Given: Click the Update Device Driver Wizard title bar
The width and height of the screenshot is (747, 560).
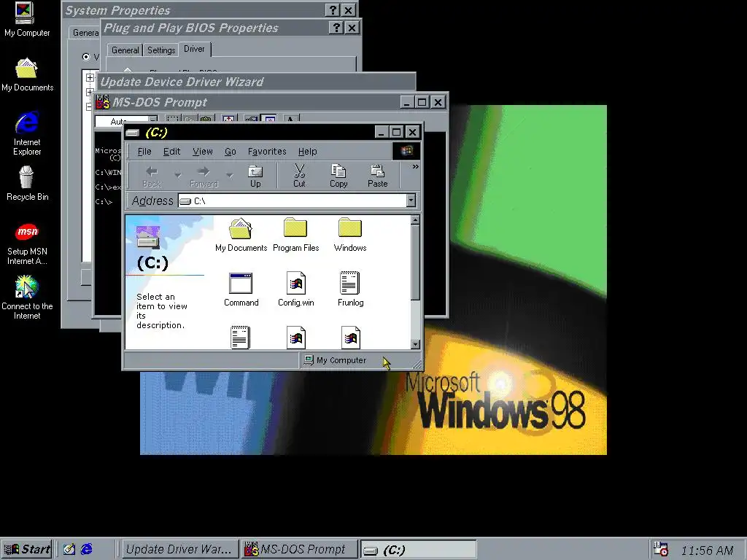Looking at the screenshot, I should (x=256, y=82).
